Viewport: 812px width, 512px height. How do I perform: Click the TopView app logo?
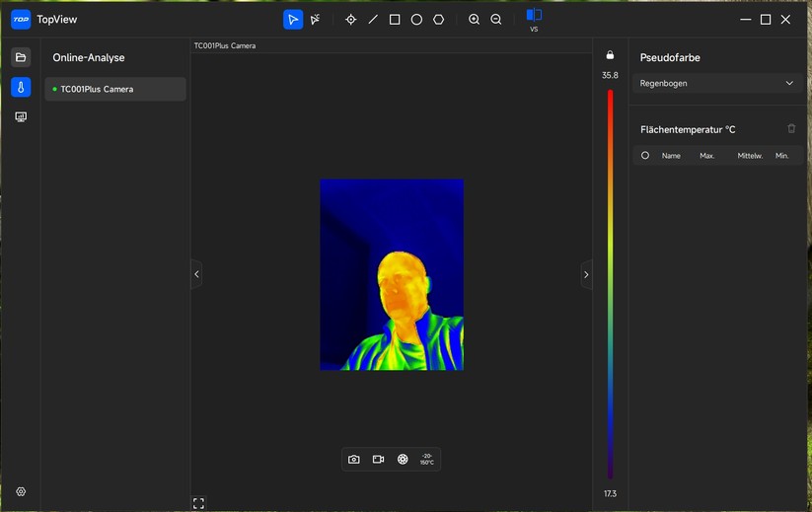(x=21, y=20)
